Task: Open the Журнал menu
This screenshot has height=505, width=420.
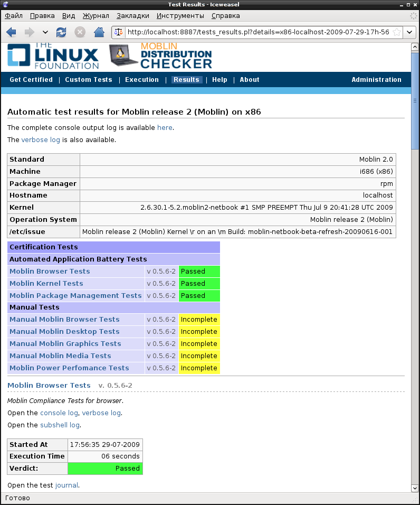Action: (x=96, y=16)
